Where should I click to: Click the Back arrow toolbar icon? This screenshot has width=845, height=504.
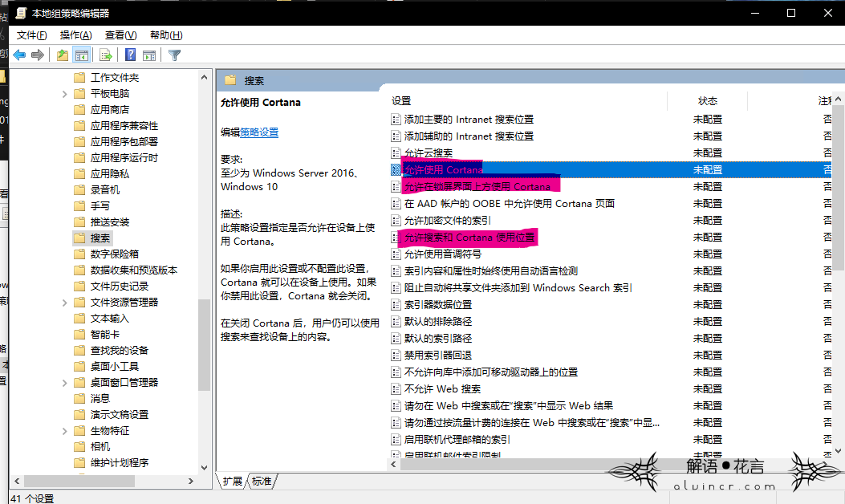pyautogui.click(x=20, y=55)
